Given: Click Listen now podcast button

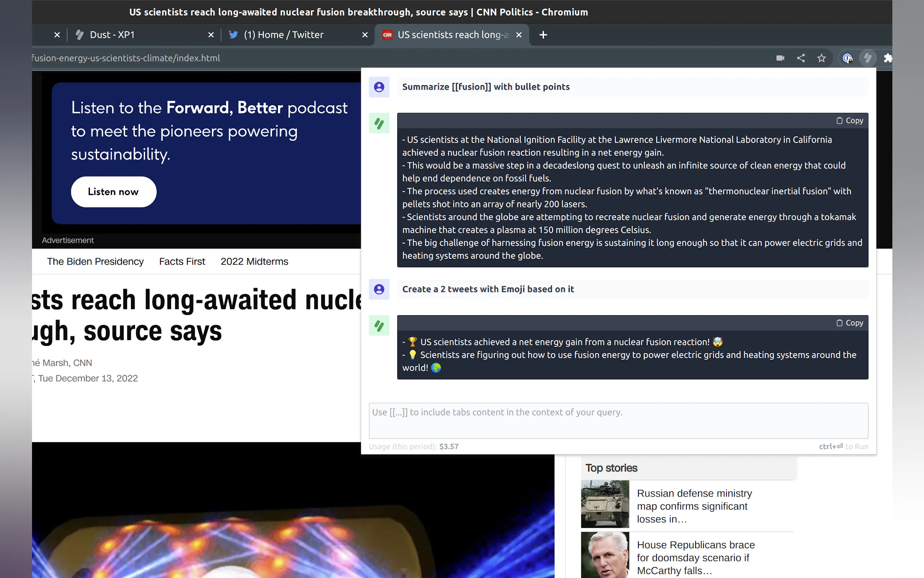Looking at the screenshot, I should point(113,192).
